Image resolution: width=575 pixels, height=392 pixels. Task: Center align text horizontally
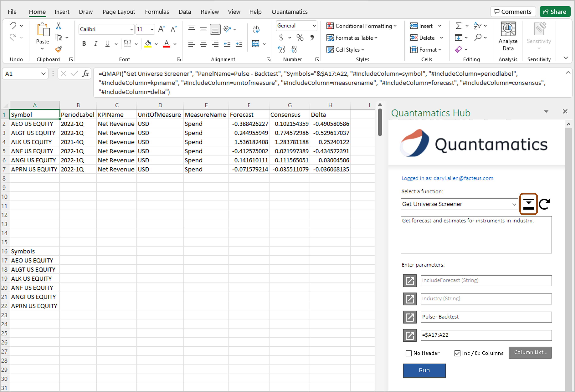[203, 44]
